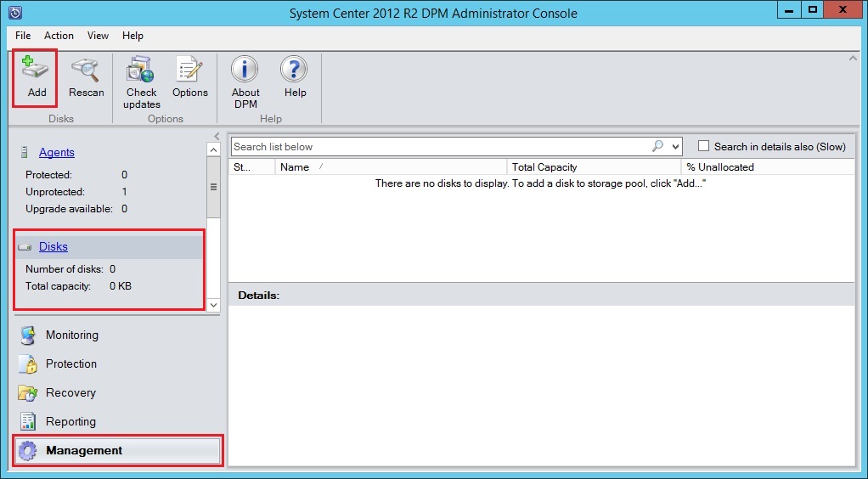
Task: Open the Protection workspace
Action: (x=70, y=363)
